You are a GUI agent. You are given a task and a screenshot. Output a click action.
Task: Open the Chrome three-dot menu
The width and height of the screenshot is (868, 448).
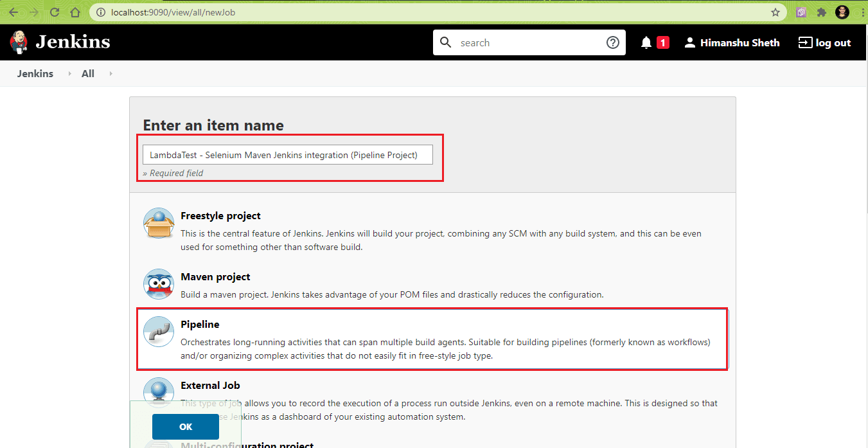point(862,12)
